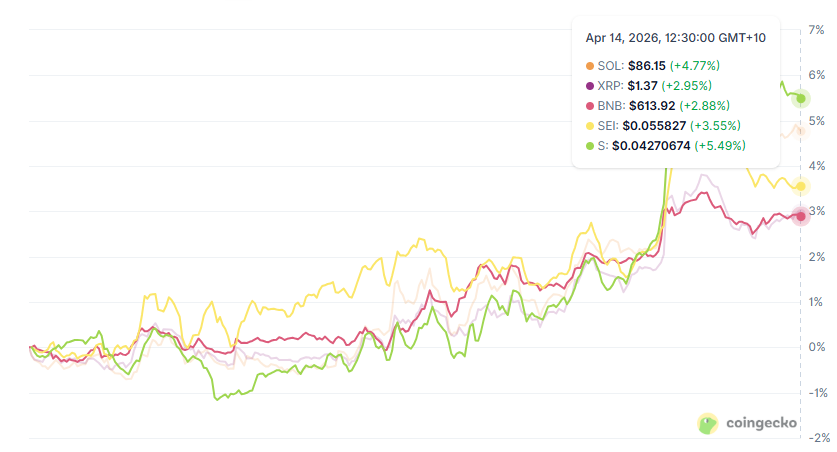The width and height of the screenshot is (837, 452).
Task: Click the S change (+5.49%)
Action: pyautogui.click(x=720, y=146)
